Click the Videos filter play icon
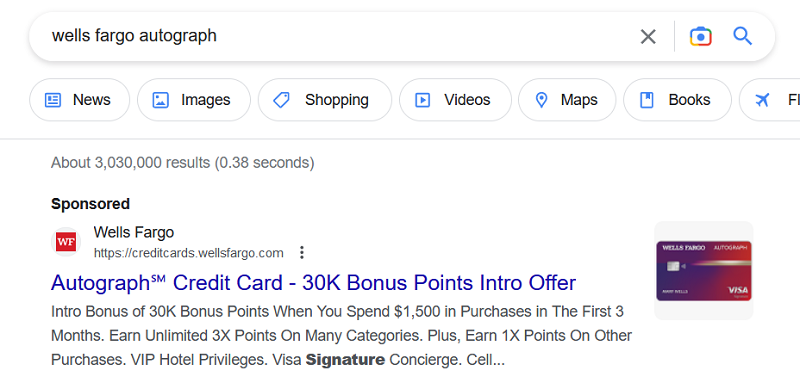The width and height of the screenshot is (800, 389). coord(422,100)
